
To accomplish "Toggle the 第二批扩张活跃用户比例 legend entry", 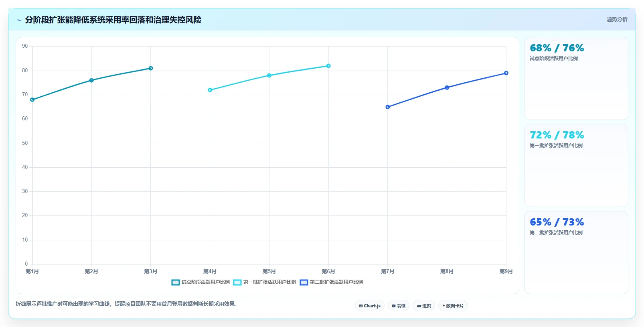I will (x=331, y=282).
